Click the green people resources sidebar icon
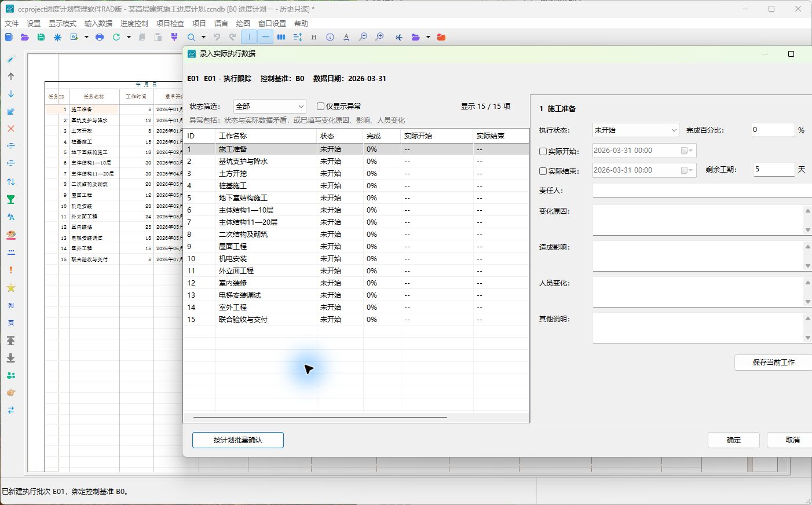Screen dimensions: 812x505 pyautogui.click(x=11, y=375)
